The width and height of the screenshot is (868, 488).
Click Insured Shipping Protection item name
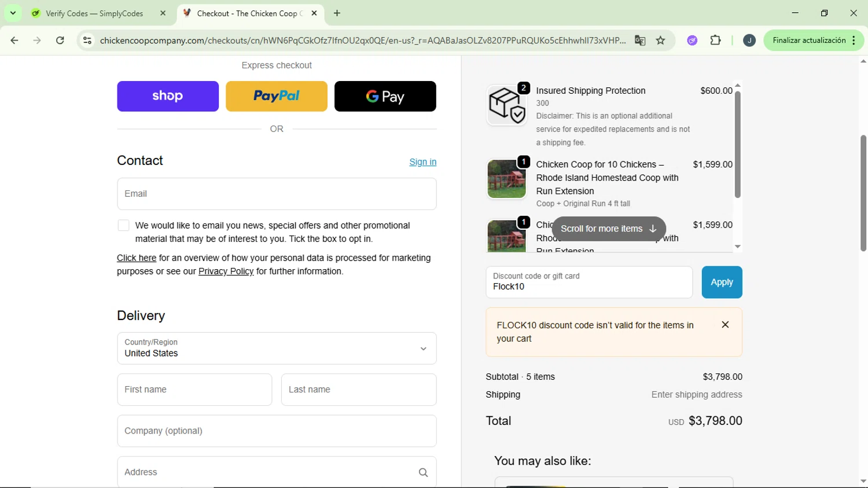(x=591, y=91)
